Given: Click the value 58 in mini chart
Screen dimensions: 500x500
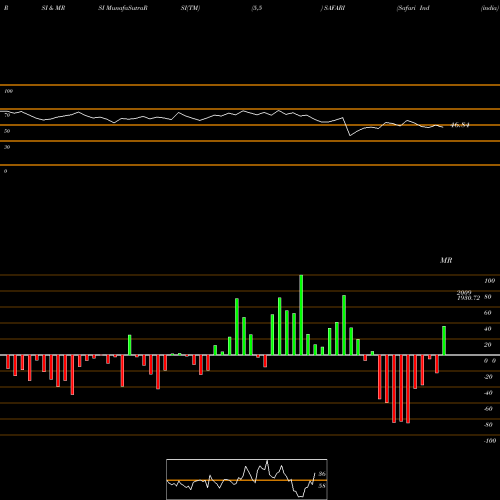Looking at the screenshot, I should [322, 486].
